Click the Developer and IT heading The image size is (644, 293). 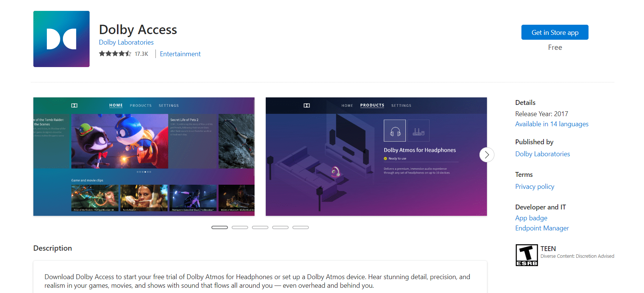pyautogui.click(x=541, y=207)
